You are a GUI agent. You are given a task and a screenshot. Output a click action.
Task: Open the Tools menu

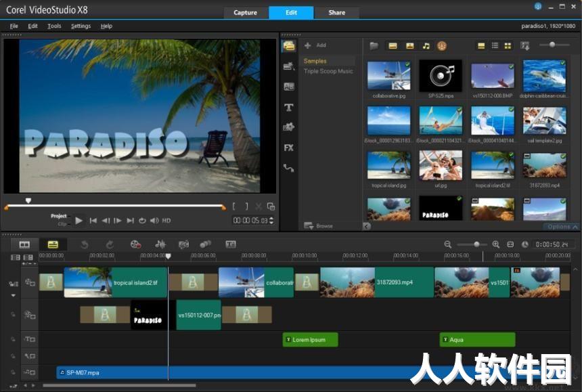pyautogui.click(x=54, y=26)
